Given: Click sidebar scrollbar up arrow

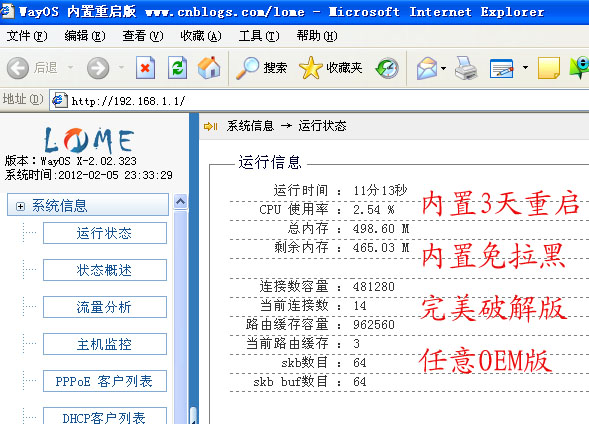Looking at the screenshot, I should coord(181,202).
